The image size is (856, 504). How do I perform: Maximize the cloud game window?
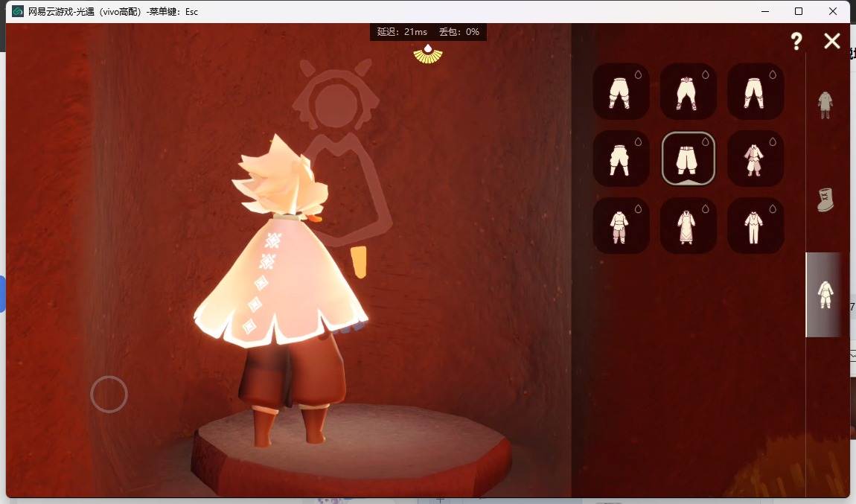click(799, 11)
